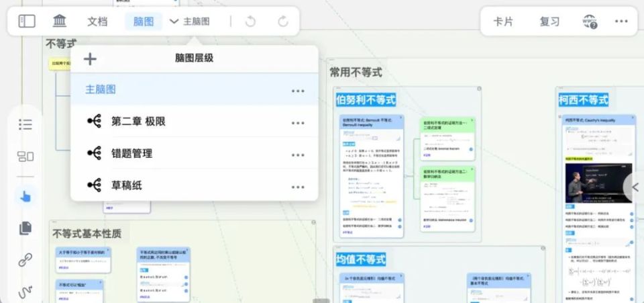Click the 不等式基本性质 group title
The image size is (644, 303).
[x=87, y=234]
